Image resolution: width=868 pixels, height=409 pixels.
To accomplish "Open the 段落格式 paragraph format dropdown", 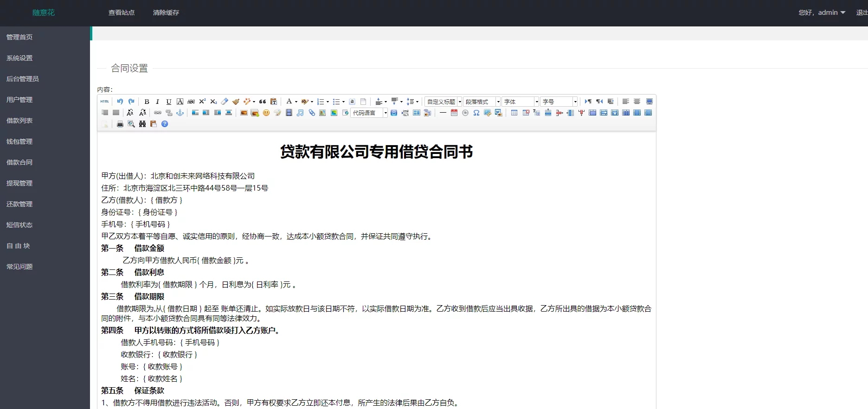I will 482,102.
